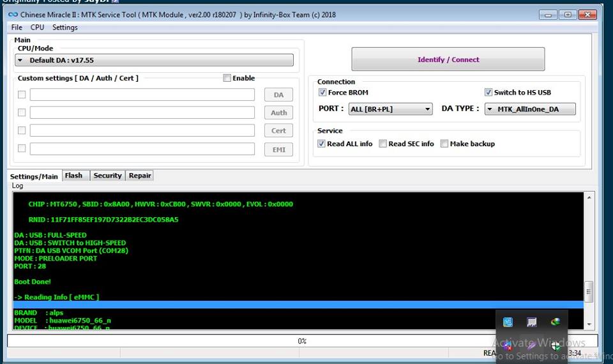
Task: Click the DA file browse button
Action: coord(278,95)
